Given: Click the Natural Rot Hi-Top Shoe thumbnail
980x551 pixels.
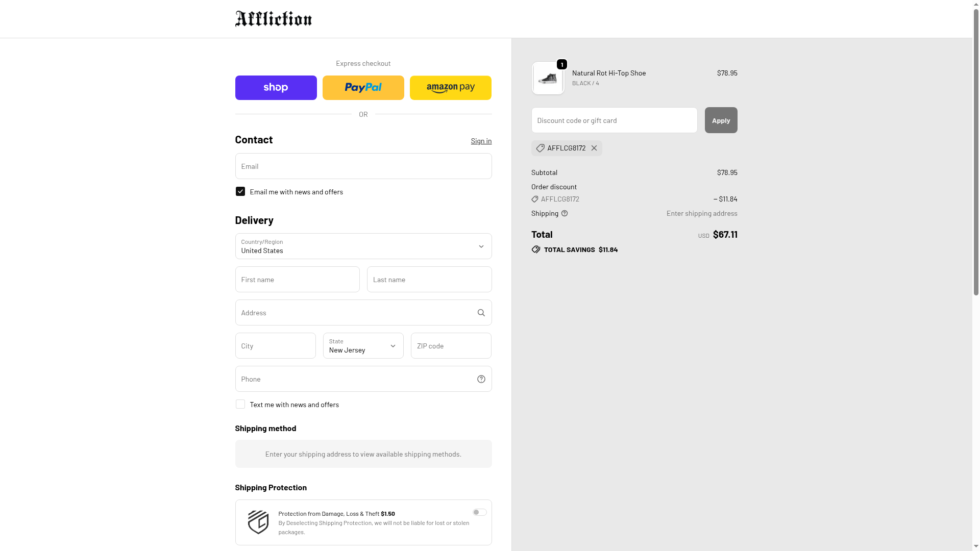Looking at the screenshot, I should [548, 78].
